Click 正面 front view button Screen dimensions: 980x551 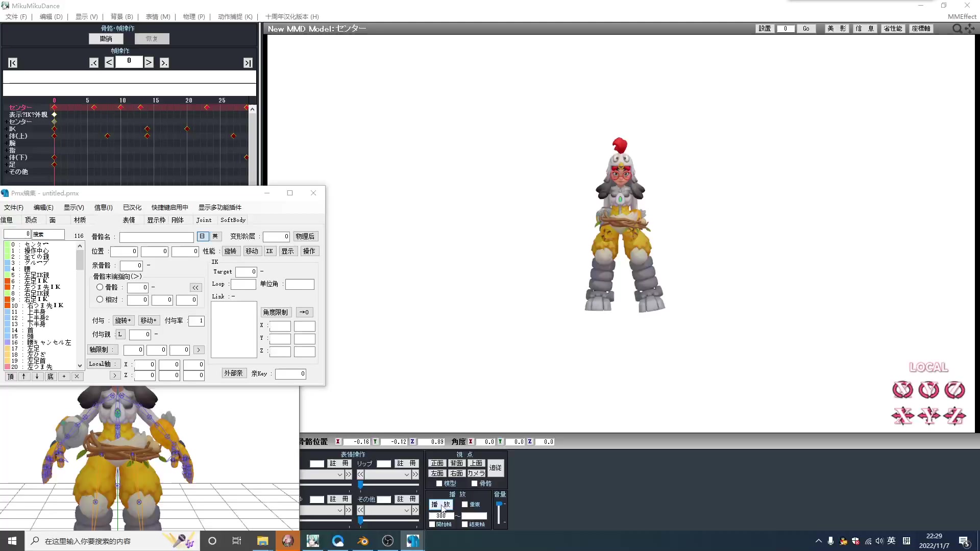[x=437, y=463]
